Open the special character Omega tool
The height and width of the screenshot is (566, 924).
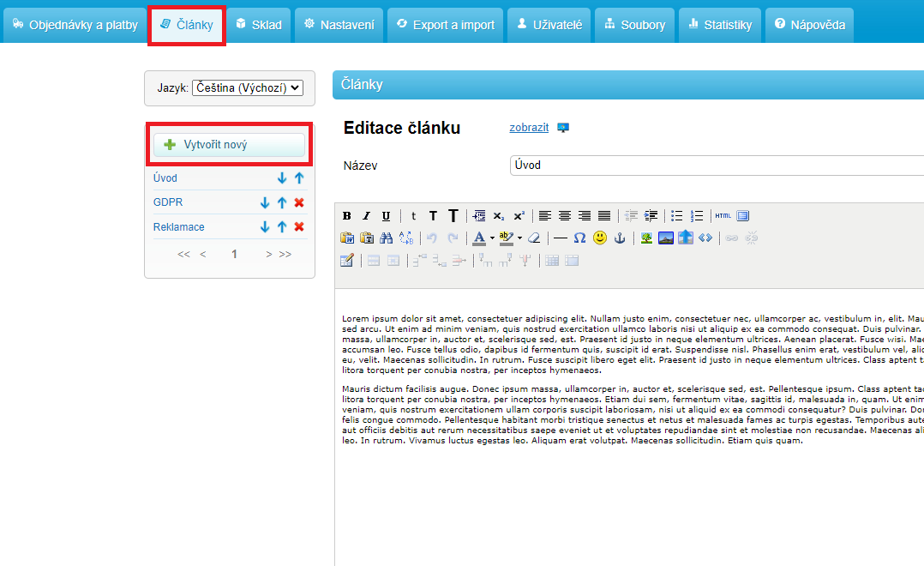tap(580, 238)
